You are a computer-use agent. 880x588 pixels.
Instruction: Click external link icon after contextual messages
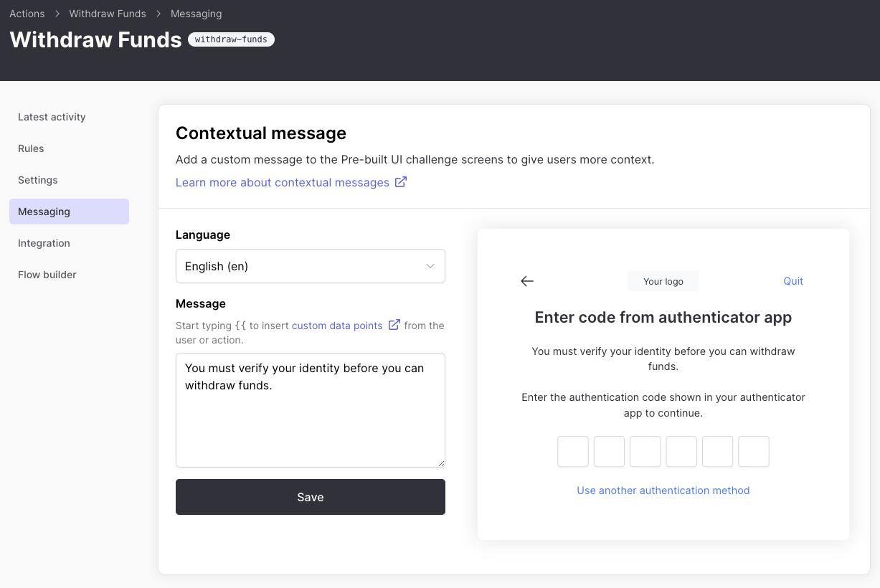401,182
